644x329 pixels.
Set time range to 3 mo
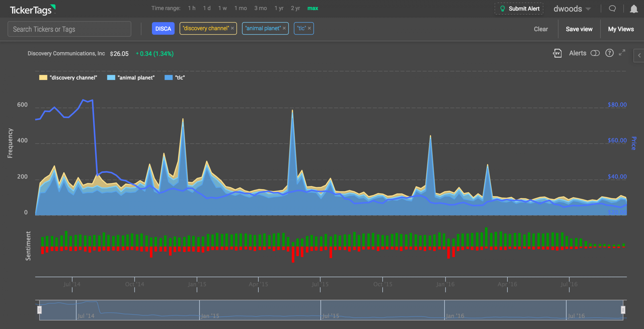(x=261, y=8)
